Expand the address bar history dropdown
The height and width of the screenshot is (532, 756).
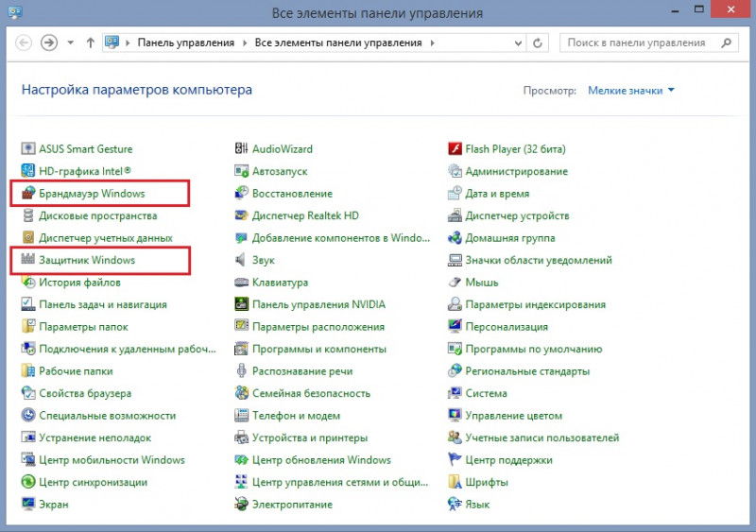(x=518, y=43)
